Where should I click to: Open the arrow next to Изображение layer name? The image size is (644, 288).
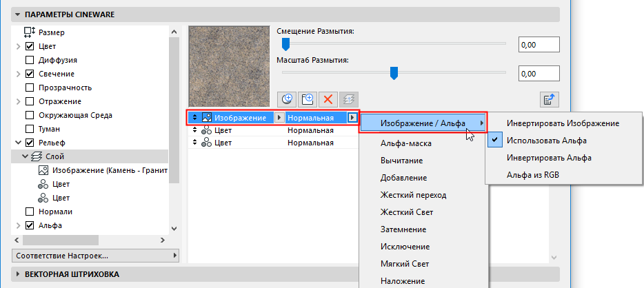(279, 118)
